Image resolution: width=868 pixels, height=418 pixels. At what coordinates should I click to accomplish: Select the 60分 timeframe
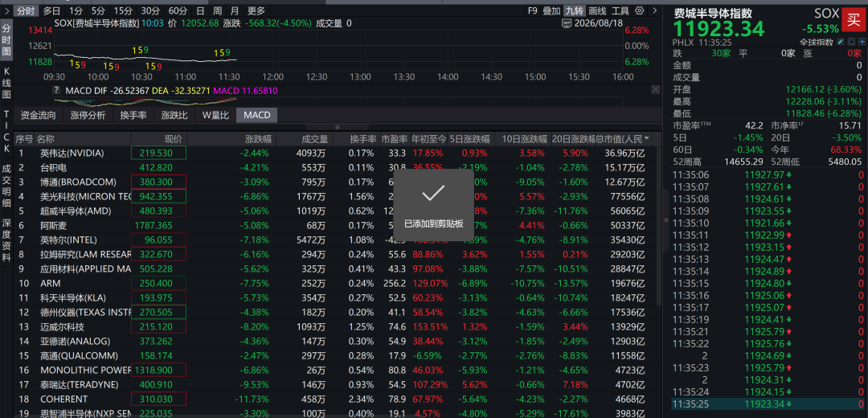(x=177, y=10)
